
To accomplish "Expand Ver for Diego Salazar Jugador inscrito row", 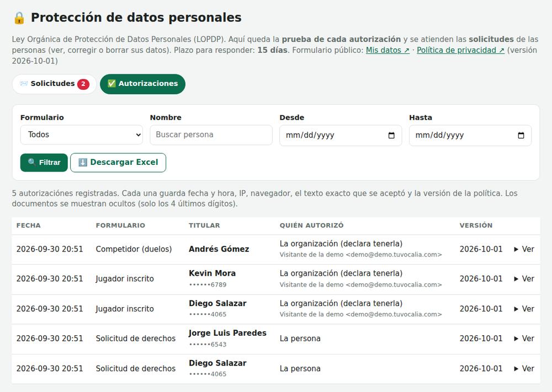I will pyautogui.click(x=524, y=309).
